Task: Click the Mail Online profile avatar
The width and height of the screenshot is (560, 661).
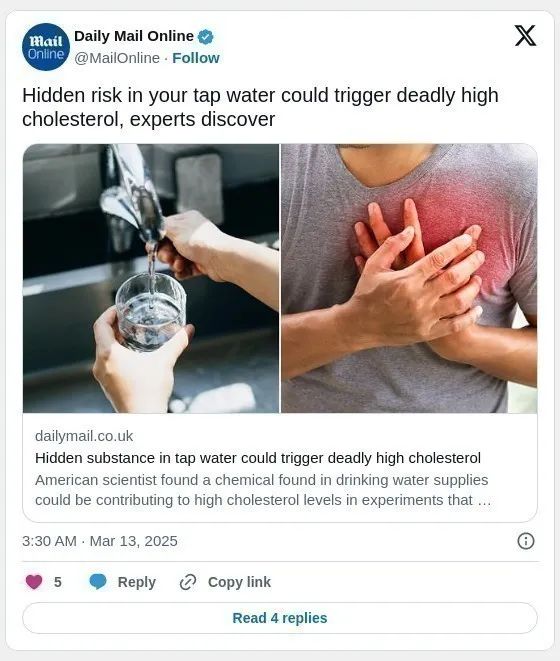Action: tap(46, 47)
